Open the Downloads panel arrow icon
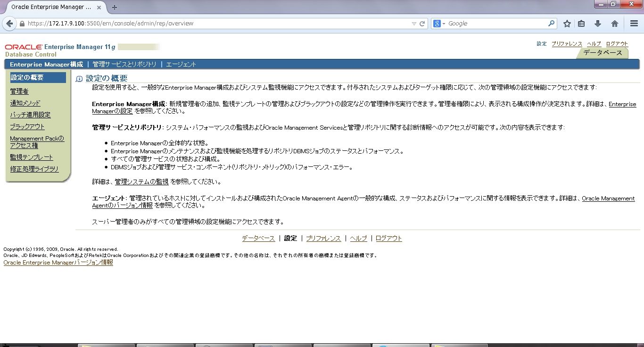644x347 pixels. [598, 23]
